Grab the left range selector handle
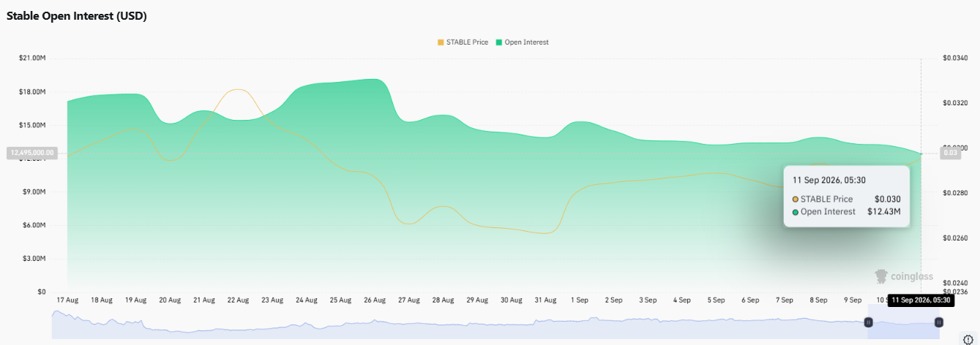 click(869, 322)
